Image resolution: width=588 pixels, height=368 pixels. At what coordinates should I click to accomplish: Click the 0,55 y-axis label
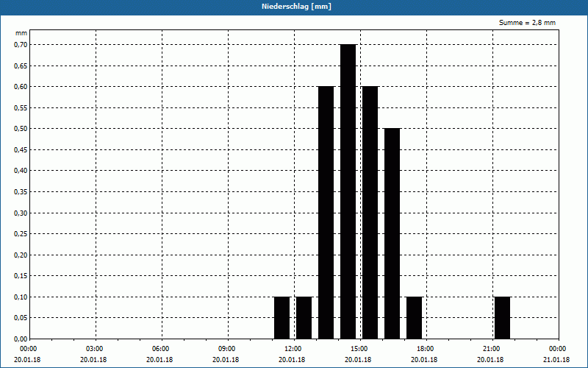tap(21, 107)
